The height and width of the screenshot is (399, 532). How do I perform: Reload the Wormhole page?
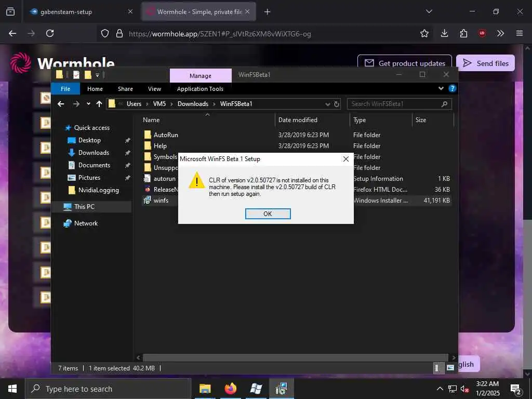click(50, 33)
